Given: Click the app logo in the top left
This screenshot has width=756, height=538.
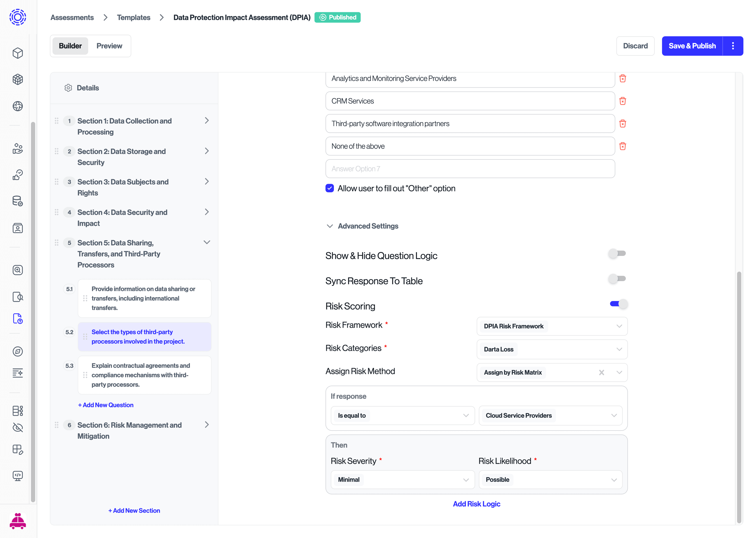Looking at the screenshot, I should click(x=18, y=17).
